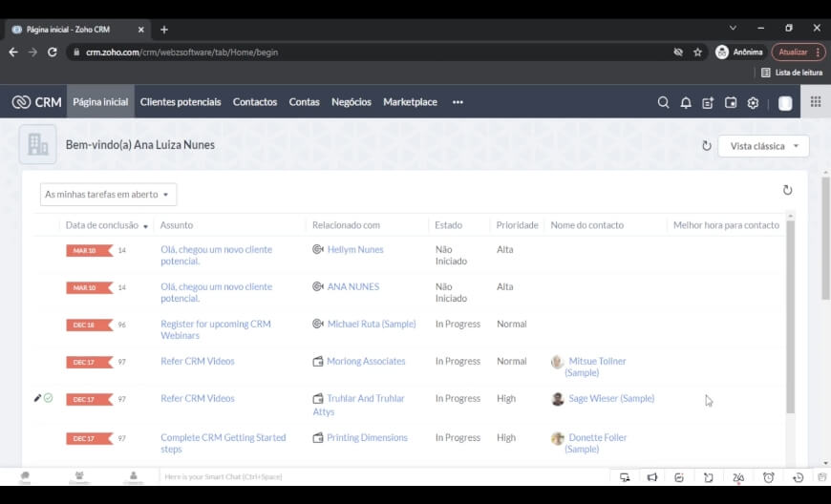Refresh the tasks list panel
The height and width of the screenshot is (504, 831).
787,190
